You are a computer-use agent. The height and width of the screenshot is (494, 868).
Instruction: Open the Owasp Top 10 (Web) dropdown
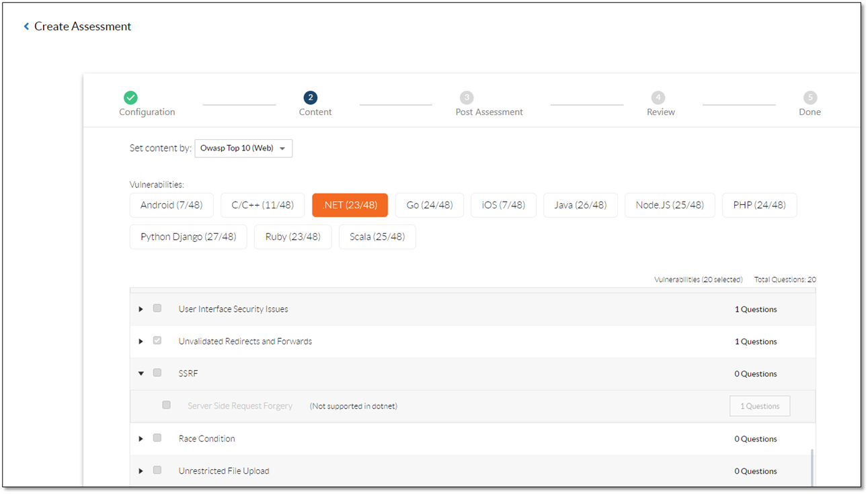(243, 148)
